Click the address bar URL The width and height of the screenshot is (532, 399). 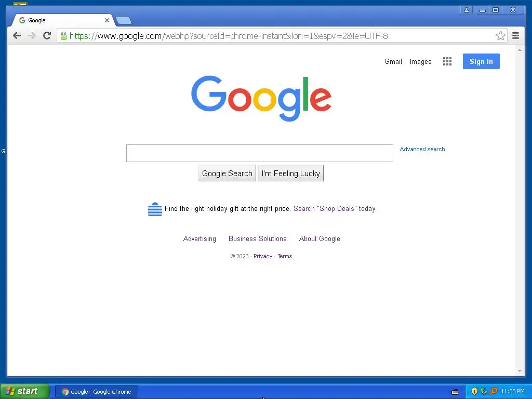[x=229, y=36]
